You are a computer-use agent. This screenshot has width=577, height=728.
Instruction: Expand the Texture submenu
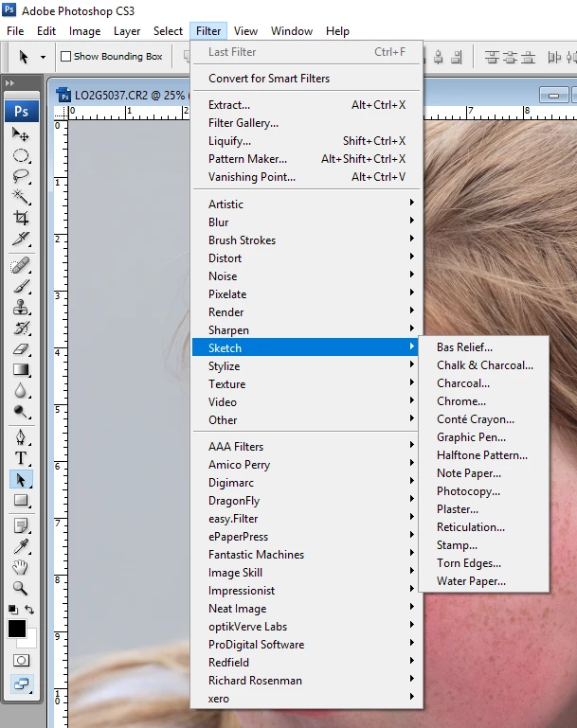click(x=305, y=384)
